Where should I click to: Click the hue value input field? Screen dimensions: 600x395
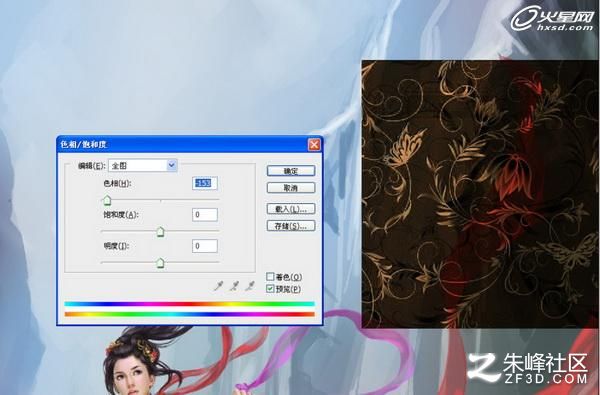(205, 183)
